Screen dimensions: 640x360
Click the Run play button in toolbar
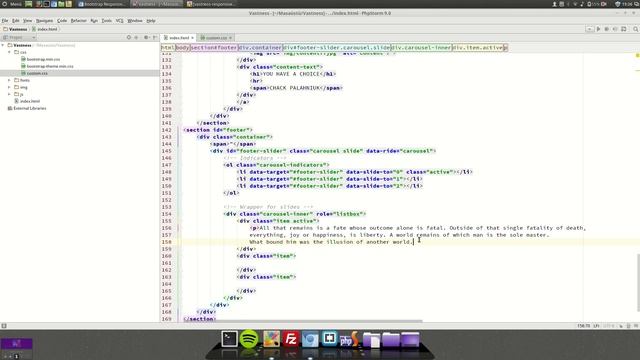pos(598,29)
